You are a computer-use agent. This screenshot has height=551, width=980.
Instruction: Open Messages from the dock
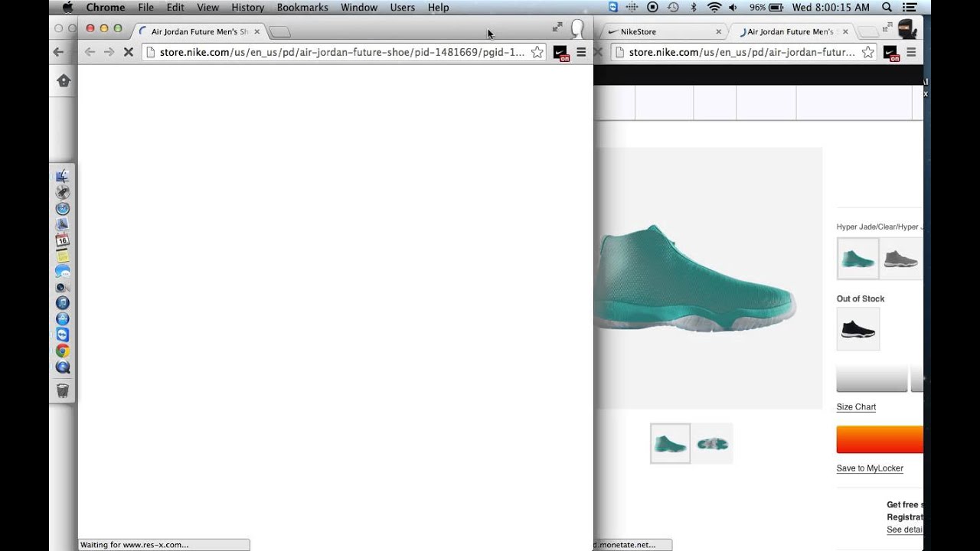tap(63, 272)
